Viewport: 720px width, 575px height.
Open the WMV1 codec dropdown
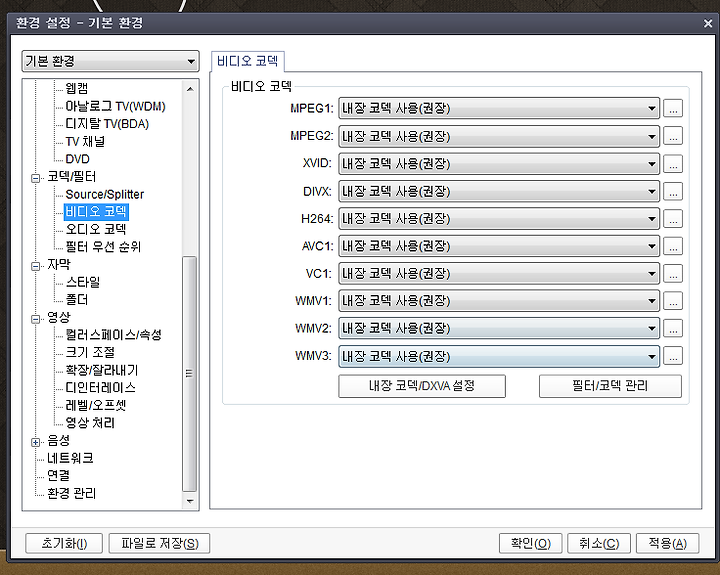coord(499,301)
